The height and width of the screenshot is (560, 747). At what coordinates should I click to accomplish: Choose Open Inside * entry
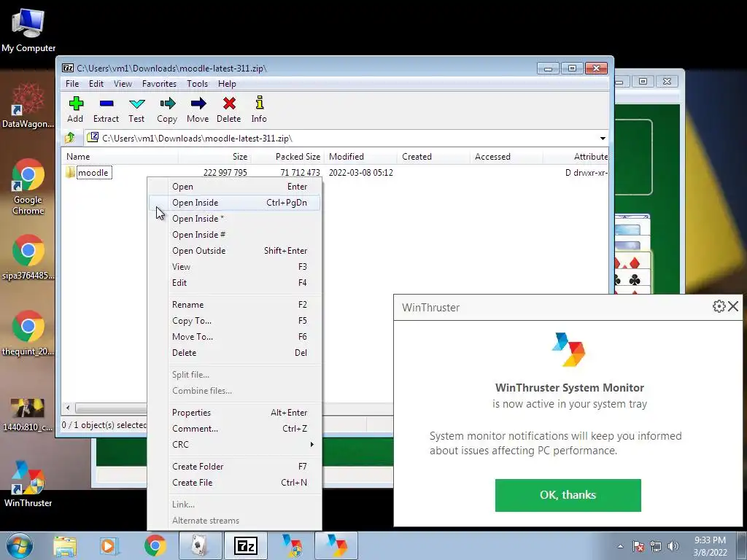(x=234, y=219)
